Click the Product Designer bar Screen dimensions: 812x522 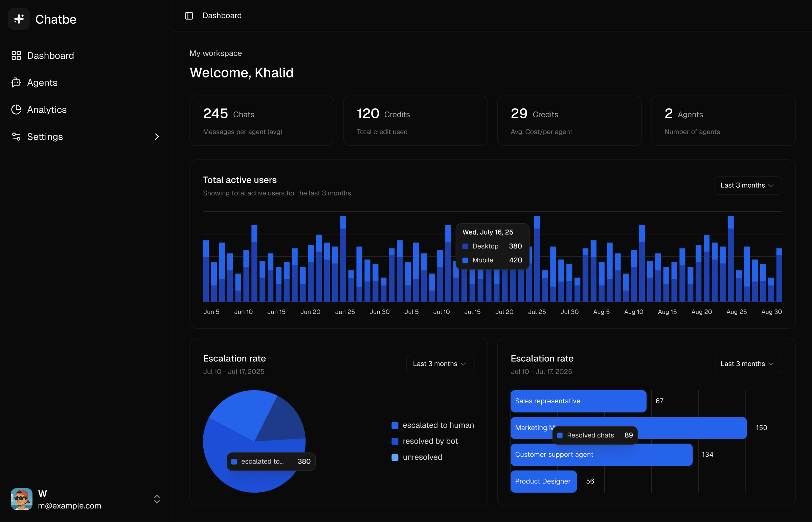(x=543, y=481)
